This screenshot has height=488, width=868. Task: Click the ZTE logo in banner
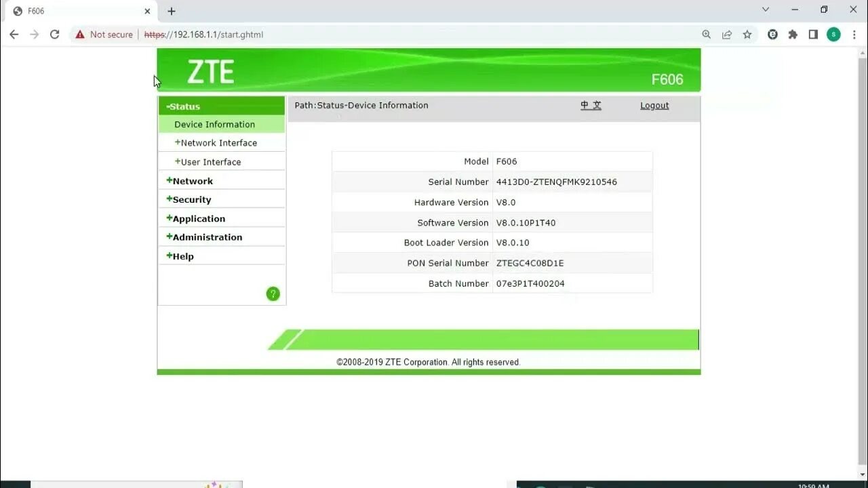click(x=211, y=72)
